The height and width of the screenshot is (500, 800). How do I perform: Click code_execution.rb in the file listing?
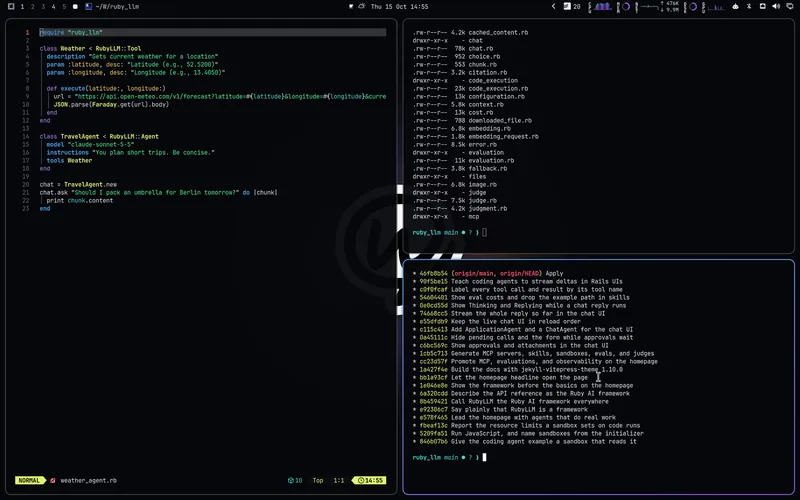pos(498,88)
